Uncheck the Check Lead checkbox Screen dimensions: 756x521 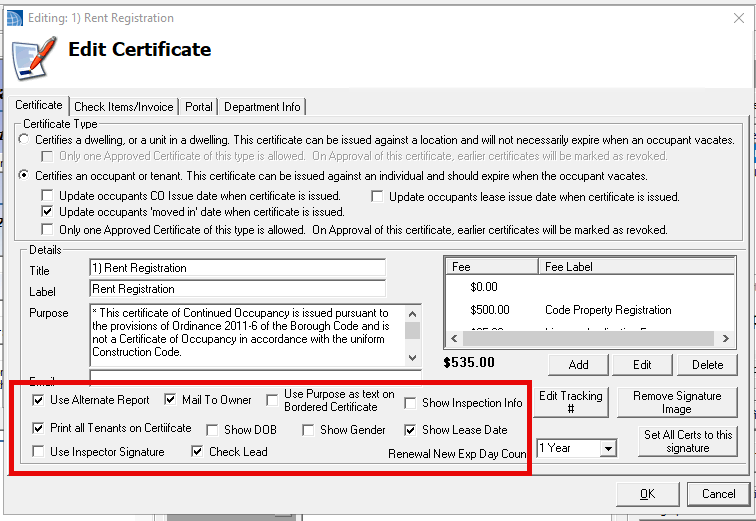click(x=197, y=452)
